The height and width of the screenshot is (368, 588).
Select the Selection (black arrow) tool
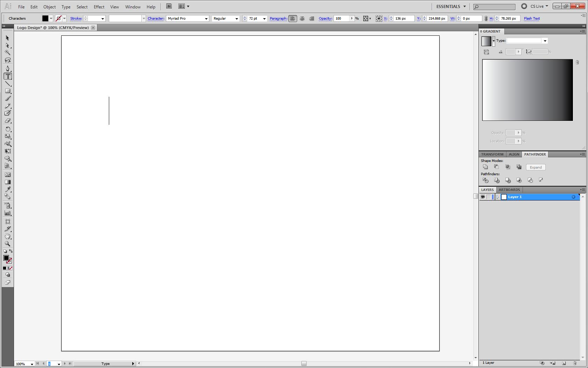click(8, 38)
